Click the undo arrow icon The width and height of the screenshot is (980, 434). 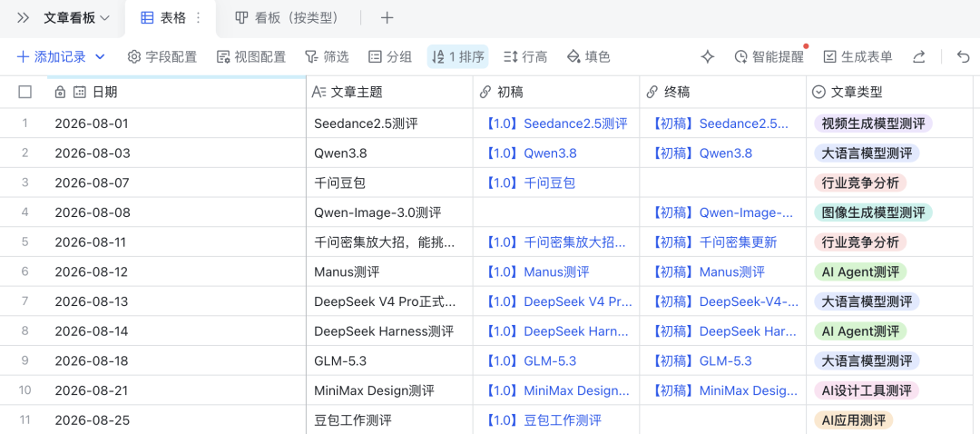click(x=963, y=57)
